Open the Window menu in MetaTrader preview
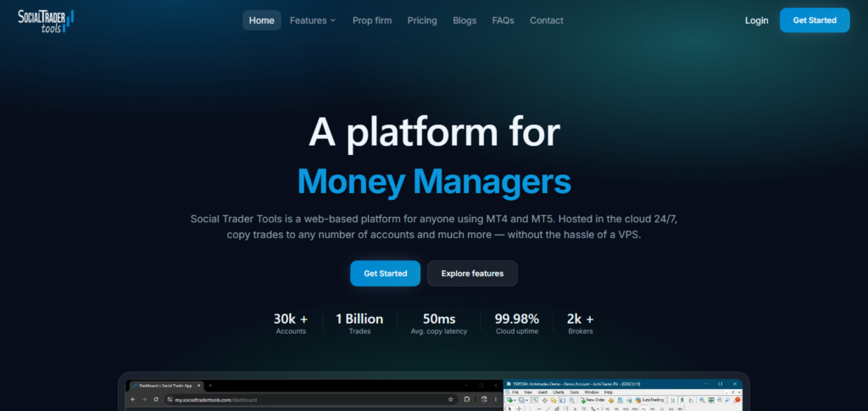Screen dimensions: 868x411 (591, 392)
